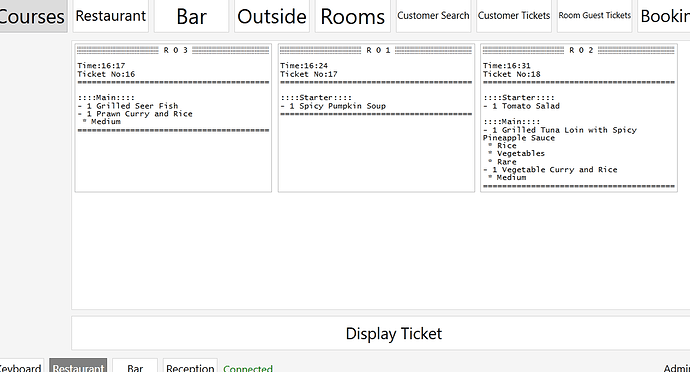The height and width of the screenshot is (372, 690).
Task: Switch to Reception department at bottom
Action: 190,366
